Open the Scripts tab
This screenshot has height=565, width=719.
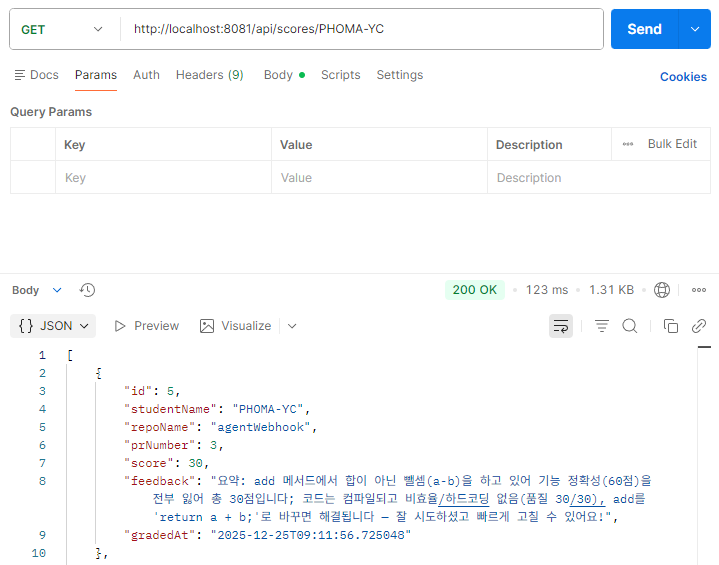coord(340,75)
